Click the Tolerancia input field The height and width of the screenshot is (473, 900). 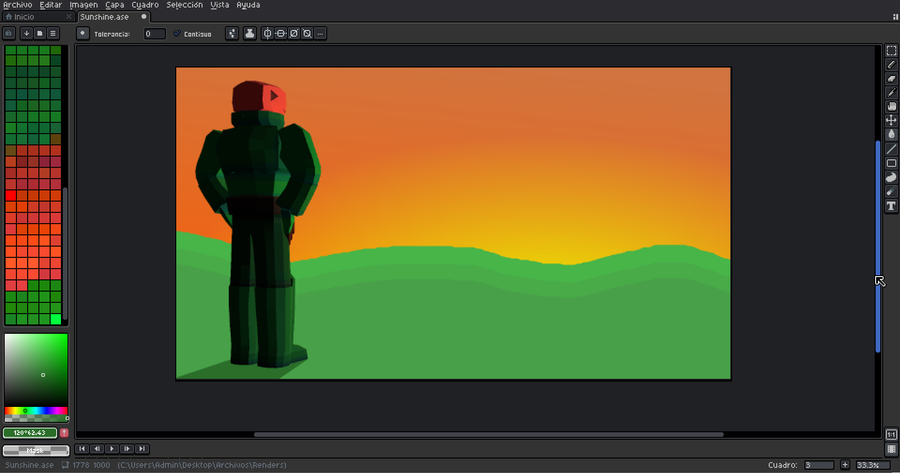click(x=154, y=34)
